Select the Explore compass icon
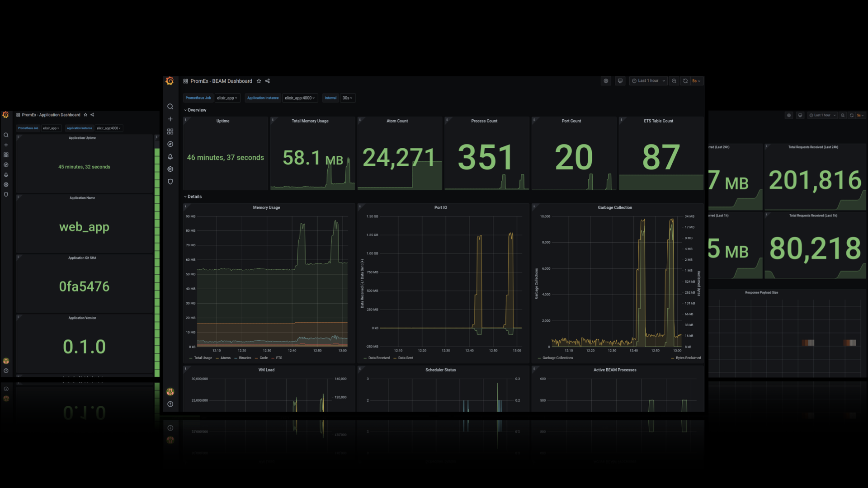Image resolution: width=868 pixels, height=488 pixels. (170, 144)
